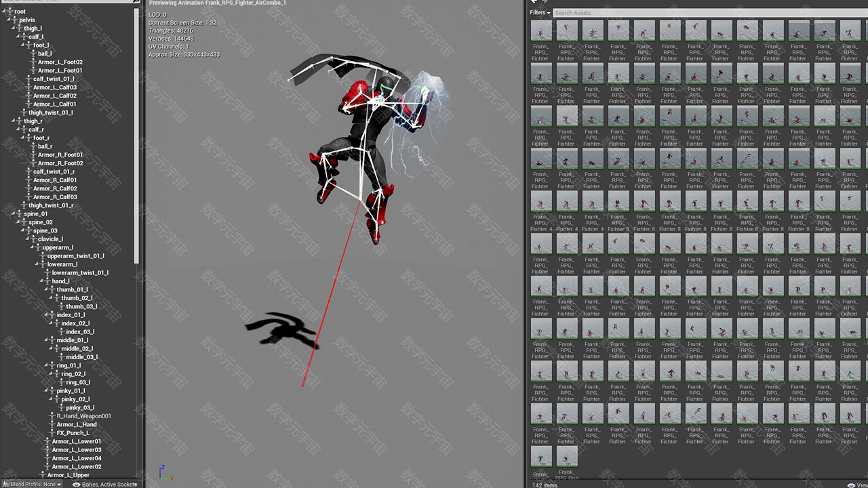Image resolution: width=868 pixels, height=488 pixels.
Task: Click the R_Hand_Weapon001 socket icon
Action: click(x=52, y=416)
